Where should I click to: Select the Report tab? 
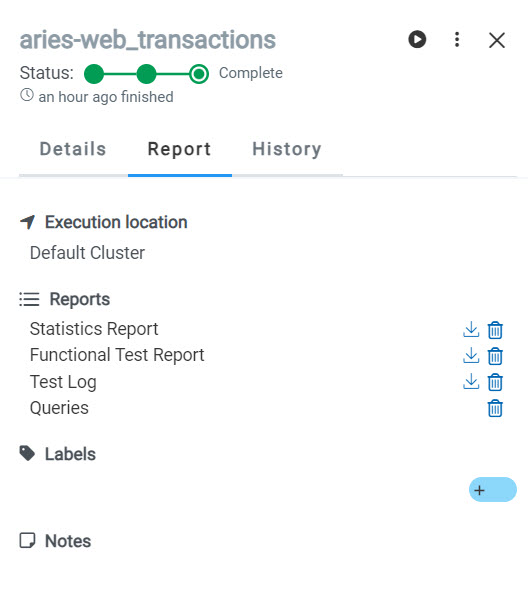pyautogui.click(x=180, y=149)
